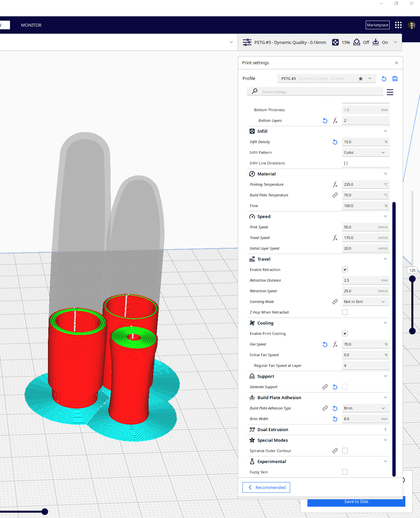Click the layer slider's top handle
Screen dimensions: 420x518
[x=412, y=279]
